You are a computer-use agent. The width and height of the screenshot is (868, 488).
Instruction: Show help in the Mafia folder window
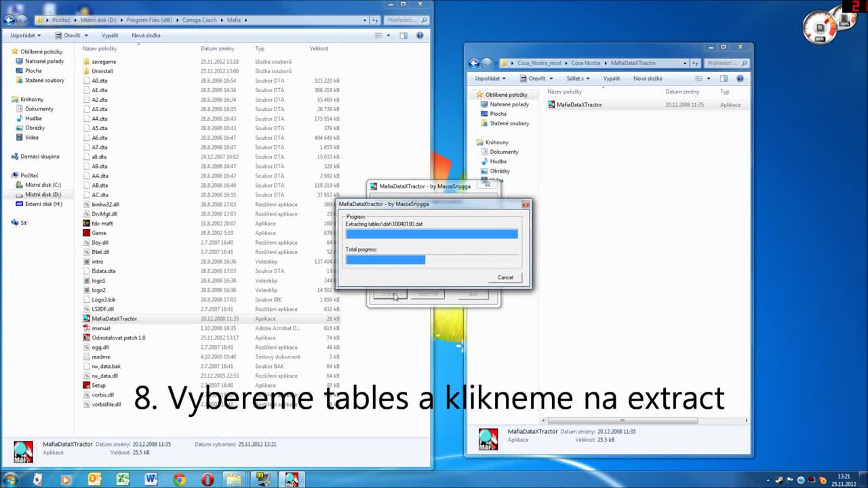420,35
